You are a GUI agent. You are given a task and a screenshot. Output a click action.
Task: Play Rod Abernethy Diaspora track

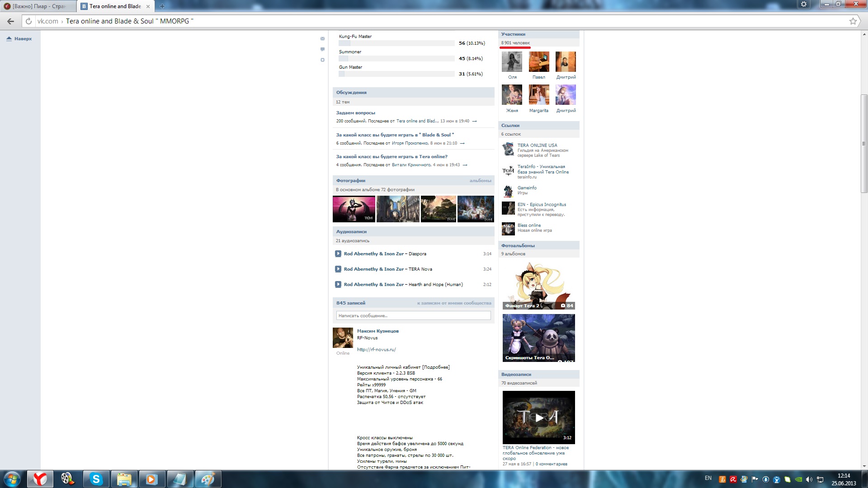[338, 254]
